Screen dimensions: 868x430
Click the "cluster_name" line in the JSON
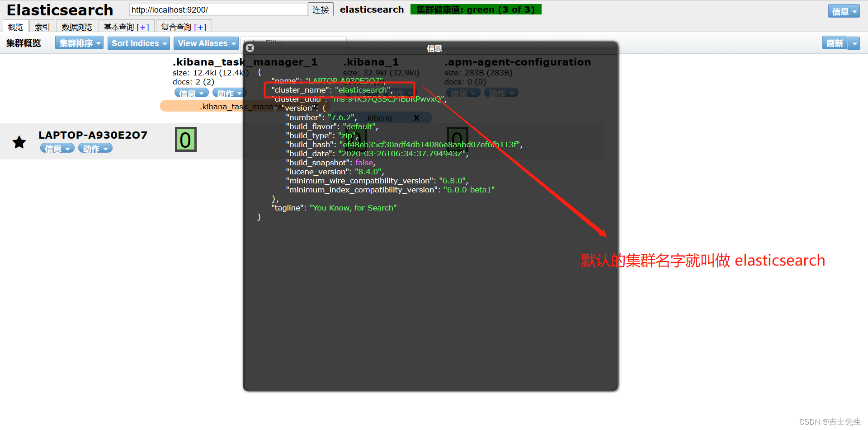(332, 90)
